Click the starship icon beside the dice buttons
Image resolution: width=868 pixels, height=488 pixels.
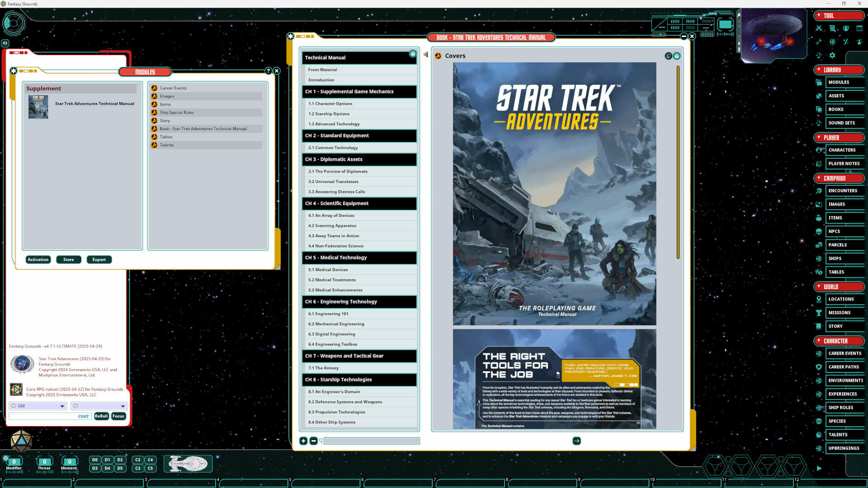click(x=188, y=464)
